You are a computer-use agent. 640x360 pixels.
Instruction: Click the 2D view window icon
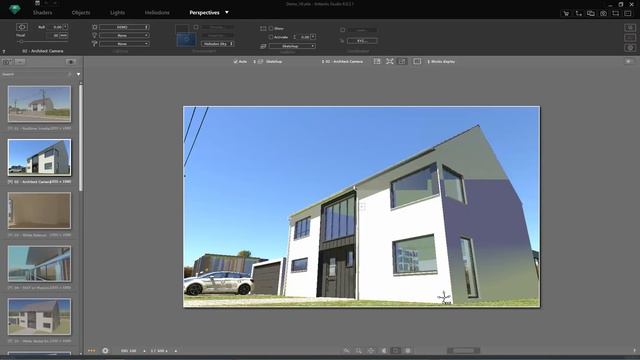point(377,62)
